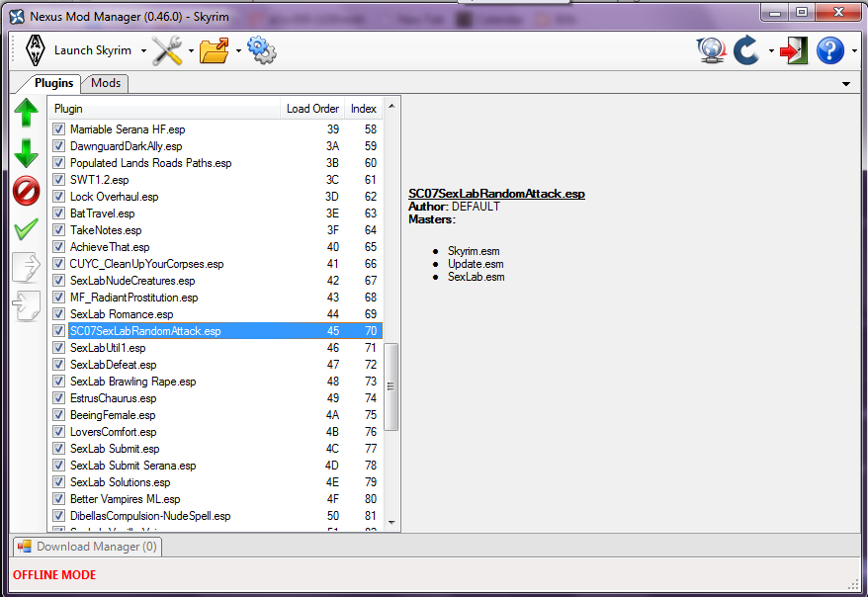Click the open folder icon in toolbar
The image size is (868, 597).
[x=215, y=50]
